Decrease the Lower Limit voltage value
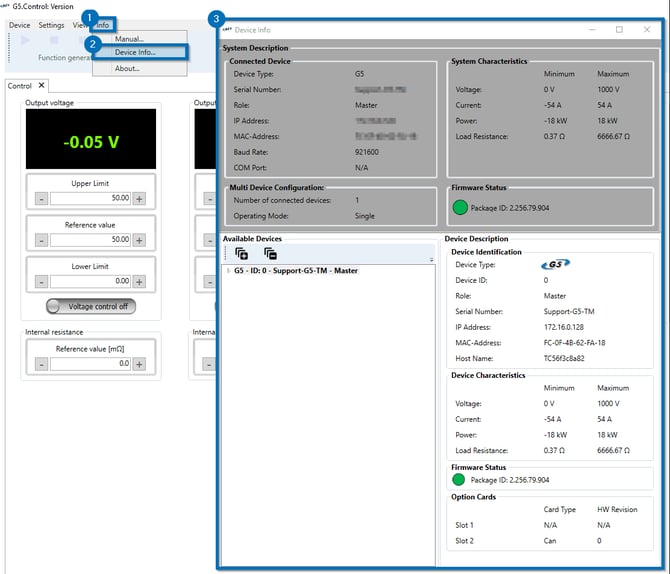670x574 pixels. click(x=41, y=282)
